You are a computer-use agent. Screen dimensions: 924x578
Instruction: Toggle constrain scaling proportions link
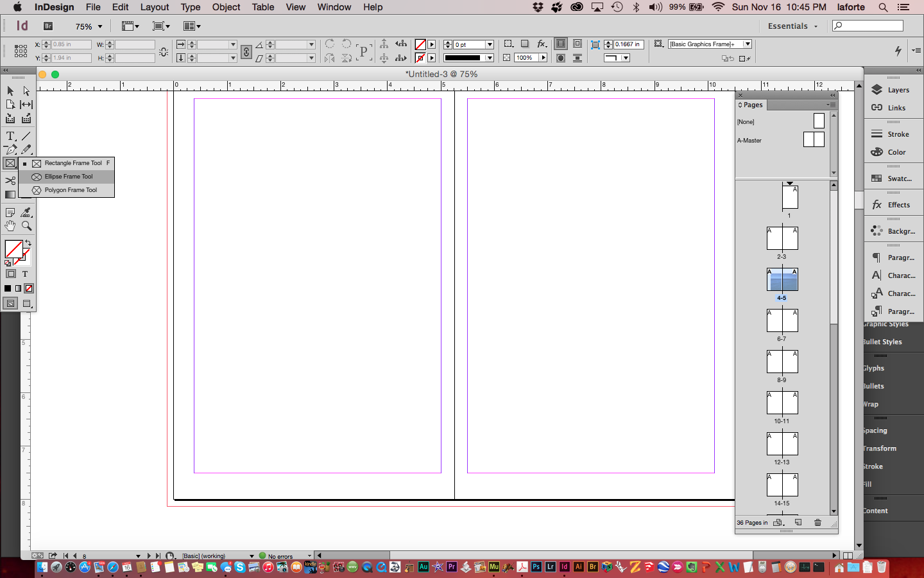[246, 51]
